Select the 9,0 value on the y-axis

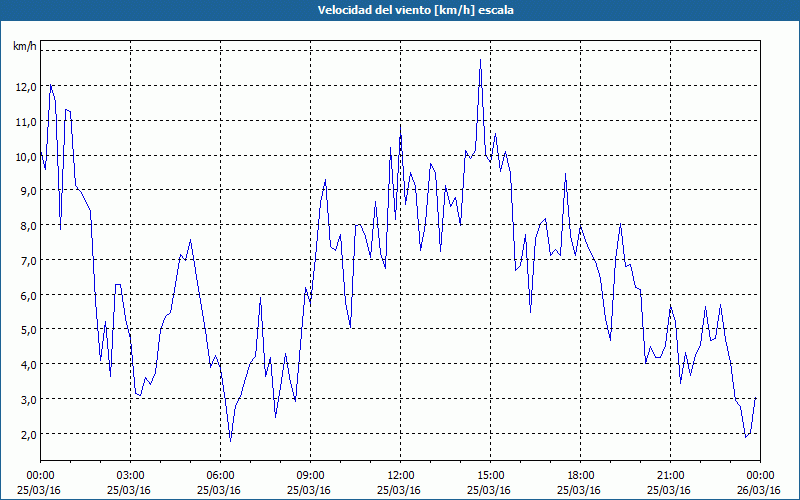click(28, 191)
